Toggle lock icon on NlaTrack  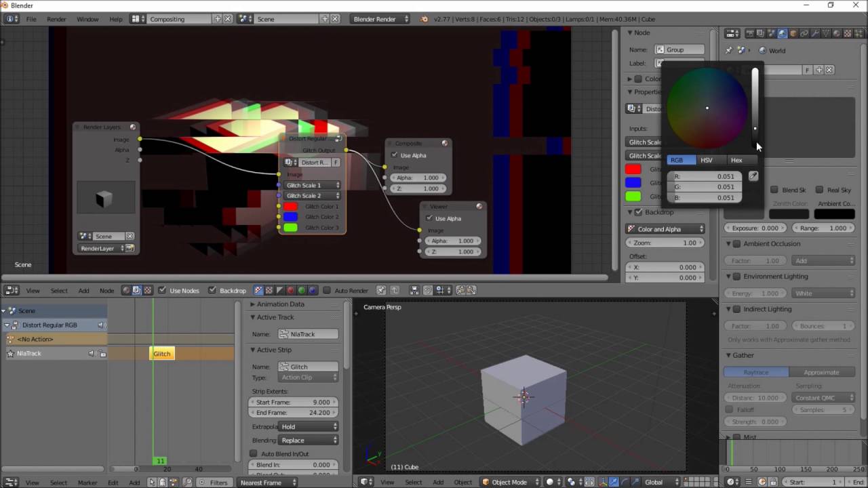click(103, 354)
